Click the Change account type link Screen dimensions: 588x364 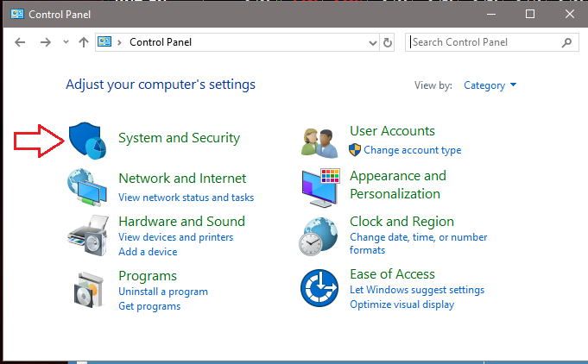(413, 150)
